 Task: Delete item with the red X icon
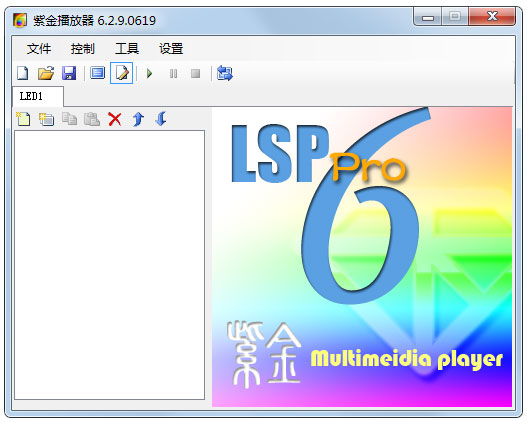[x=115, y=119]
